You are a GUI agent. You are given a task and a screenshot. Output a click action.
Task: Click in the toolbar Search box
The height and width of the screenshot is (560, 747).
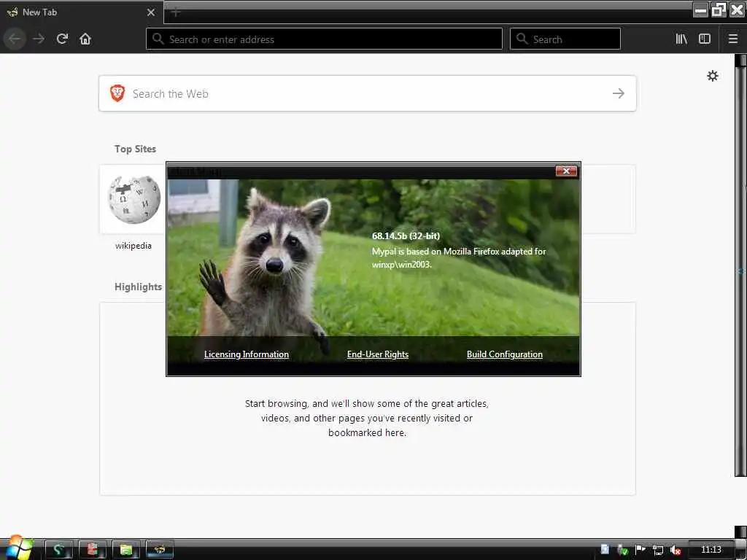click(x=565, y=39)
